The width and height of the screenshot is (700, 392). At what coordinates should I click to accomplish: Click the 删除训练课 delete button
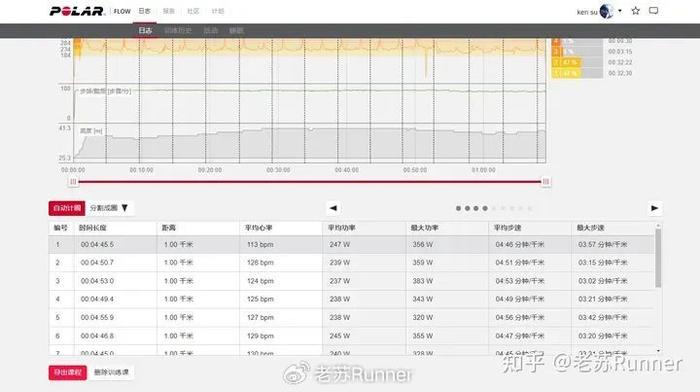(112, 372)
